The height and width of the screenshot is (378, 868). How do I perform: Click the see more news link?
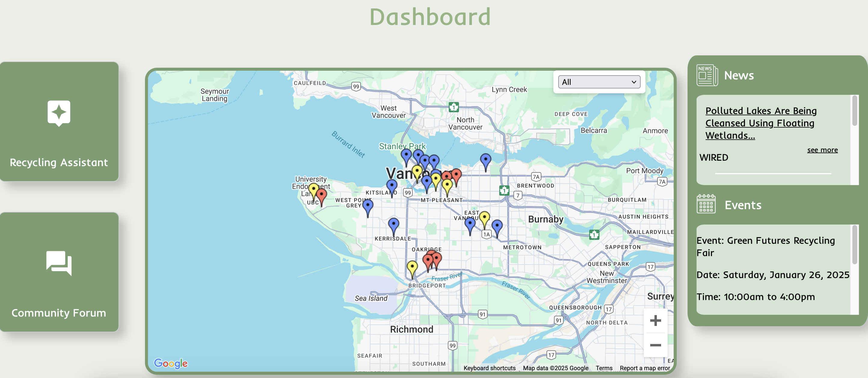coord(822,150)
